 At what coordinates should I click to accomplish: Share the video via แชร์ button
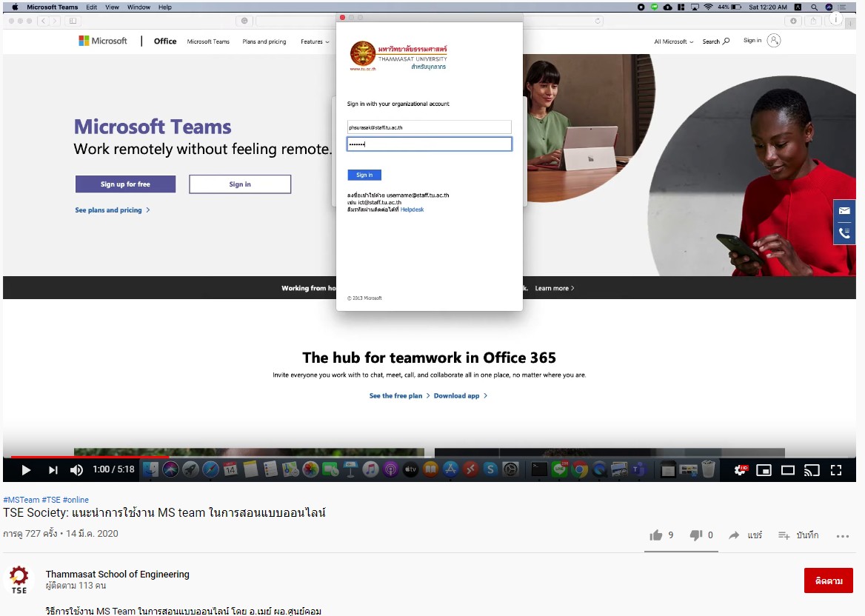[745, 535]
